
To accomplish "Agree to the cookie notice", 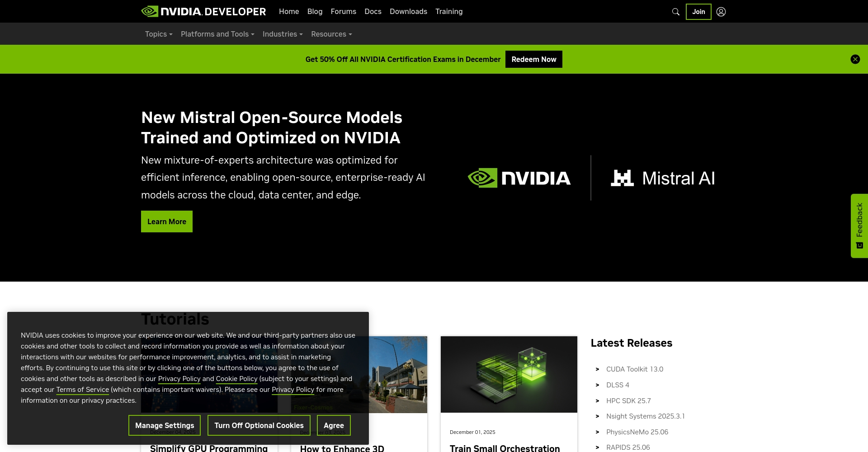I will [334, 425].
